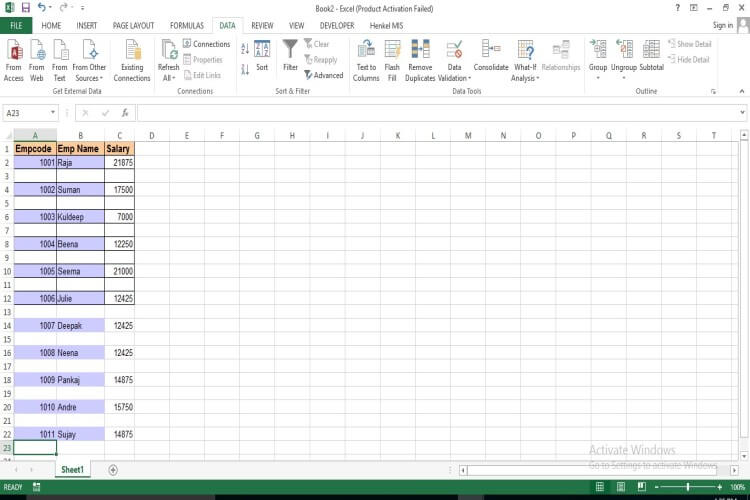Expand the Group dropdown
The height and width of the screenshot is (500, 750).
598,78
